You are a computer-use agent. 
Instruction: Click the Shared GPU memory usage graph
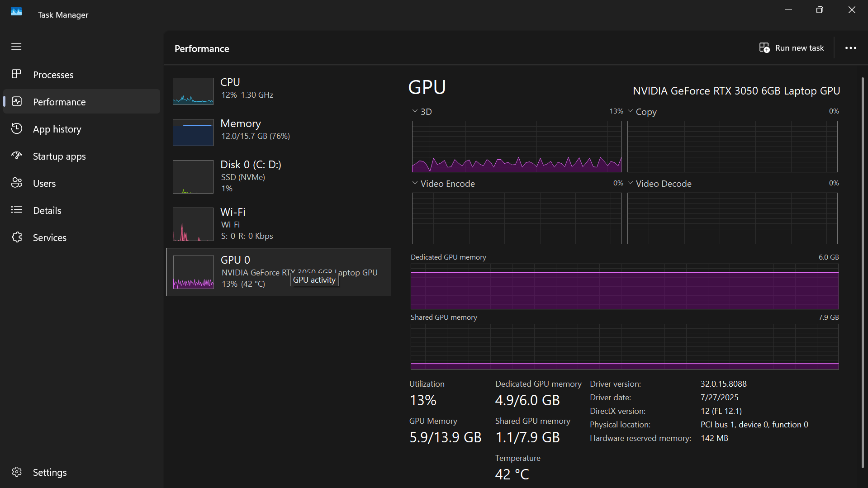[625, 347]
